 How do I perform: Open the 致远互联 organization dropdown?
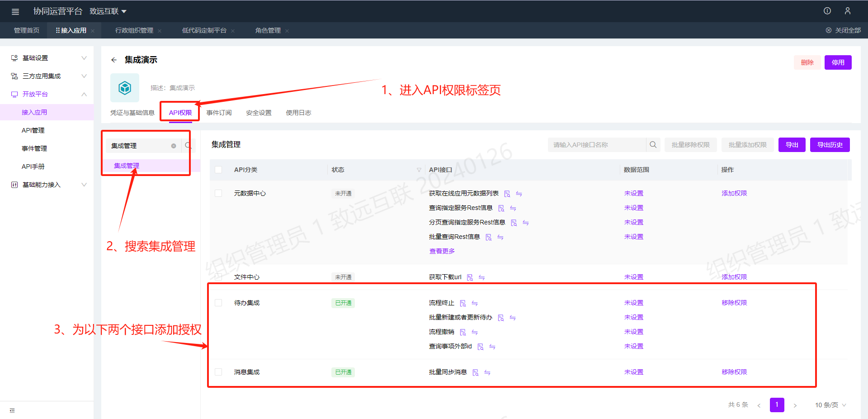pos(108,11)
